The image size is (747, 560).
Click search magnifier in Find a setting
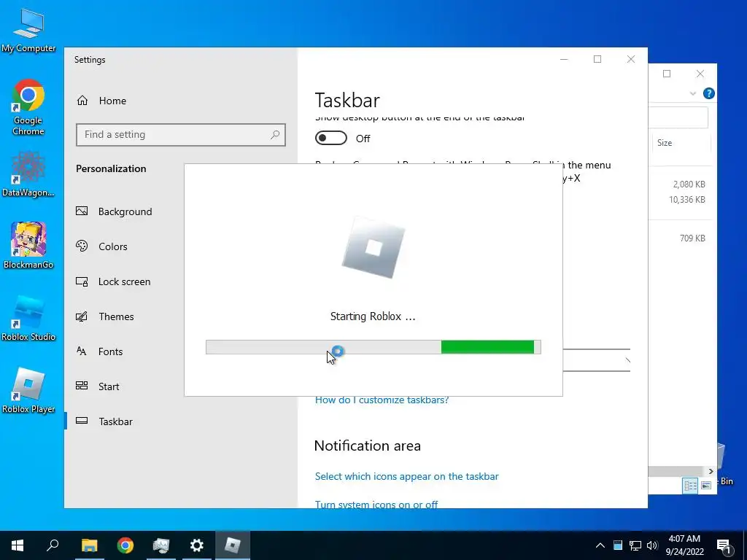coord(275,135)
